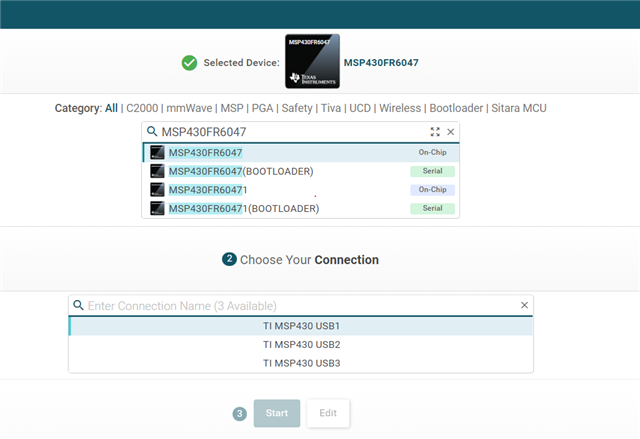The height and width of the screenshot is (439, 640).
Task: Click the MSP430FR6047 selected device name link
Action: 381,63
